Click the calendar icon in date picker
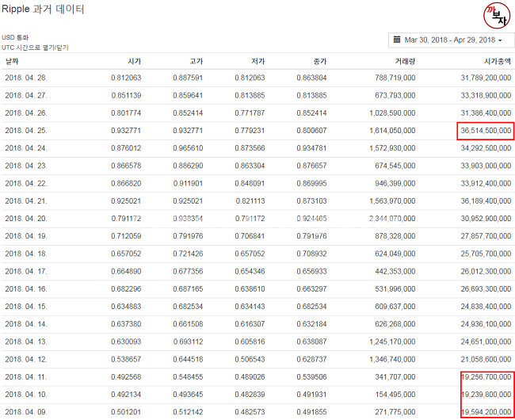The image size is (515, 420). click(397, 40)
